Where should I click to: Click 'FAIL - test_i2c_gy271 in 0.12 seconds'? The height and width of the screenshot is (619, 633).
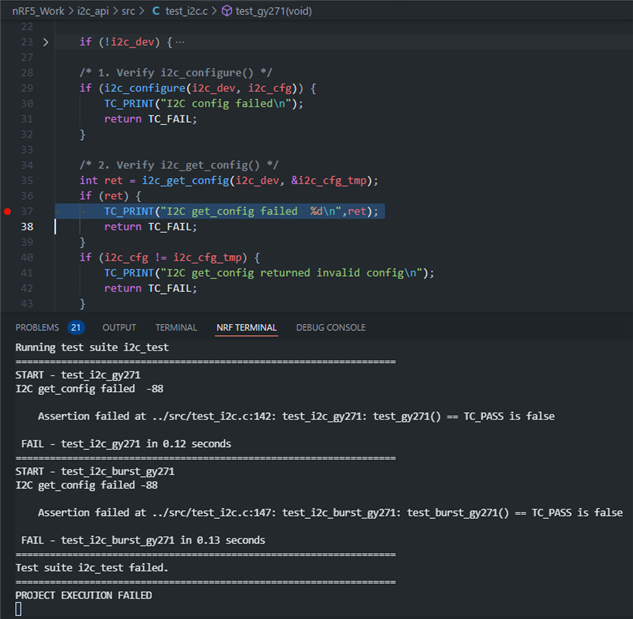click(126, 444)
